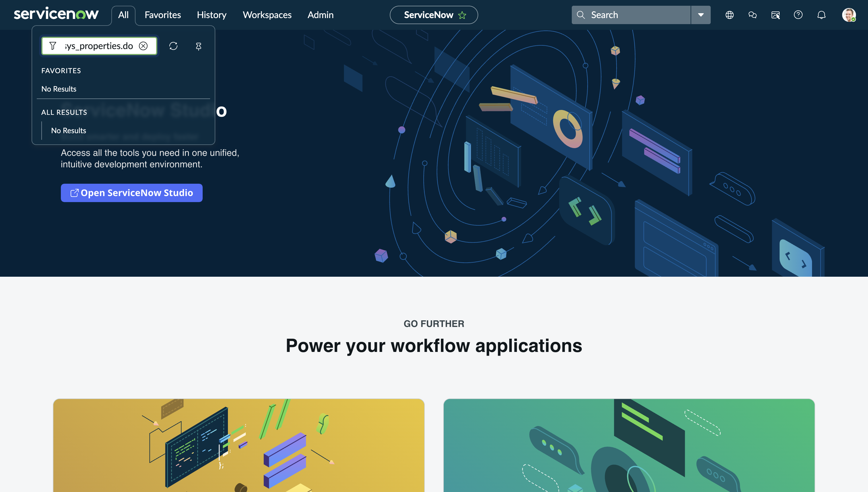Open the History menu tab
The height and width of the screenshot is (492, 868).
pyautogui.click(x=212, y=15)
